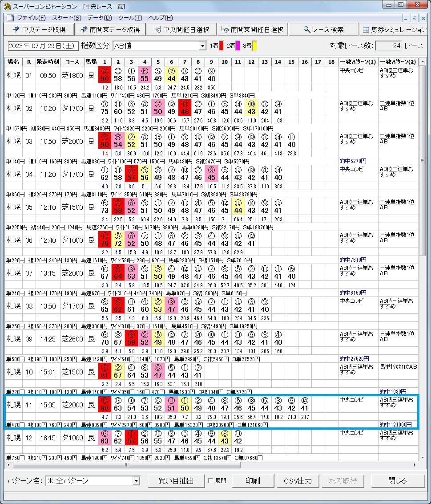
Task: Open 南関東開催日選択 from the toolbar
Action: point(253,29)
